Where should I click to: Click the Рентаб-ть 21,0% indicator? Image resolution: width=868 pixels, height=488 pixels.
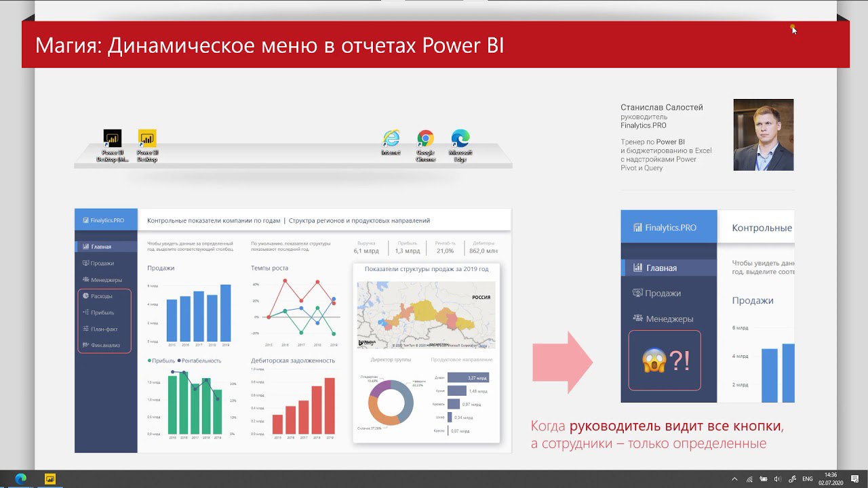tap(446, 247)
